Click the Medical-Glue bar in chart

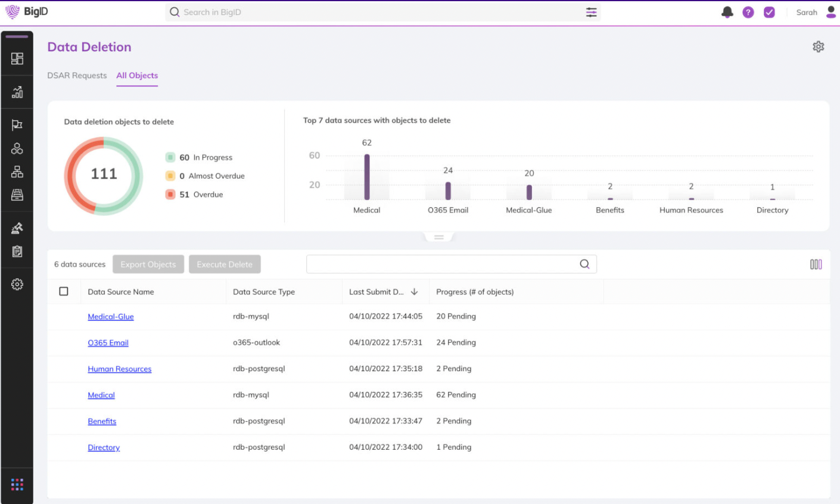[529, 192]
